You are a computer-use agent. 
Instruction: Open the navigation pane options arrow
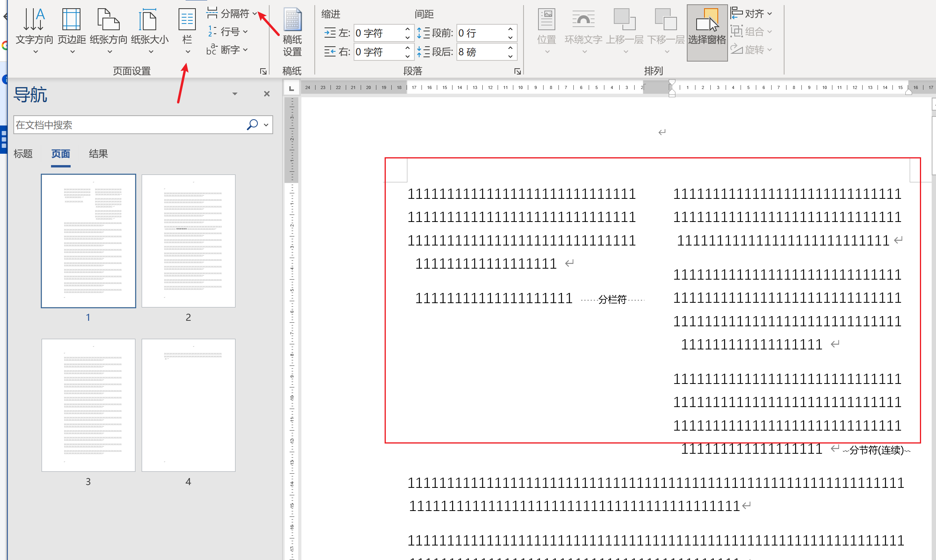coord(235,94)
